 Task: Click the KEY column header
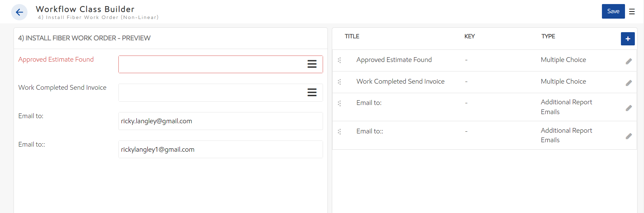click(x=469, y=36)
